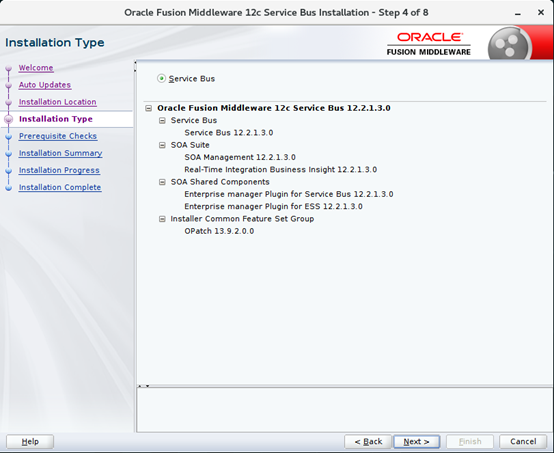The image size is (554, 453).
Task: Open the Welcome step link
Action: pyautogui.click(x=36, y=67)
